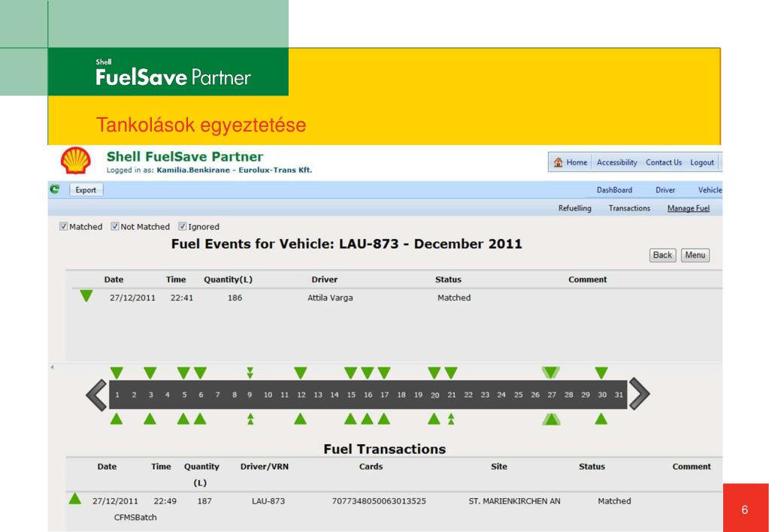The image size is (769, 532).
Task: Click the Shell pecten logo
Action: pyautogui.click(x=75, y=161)
